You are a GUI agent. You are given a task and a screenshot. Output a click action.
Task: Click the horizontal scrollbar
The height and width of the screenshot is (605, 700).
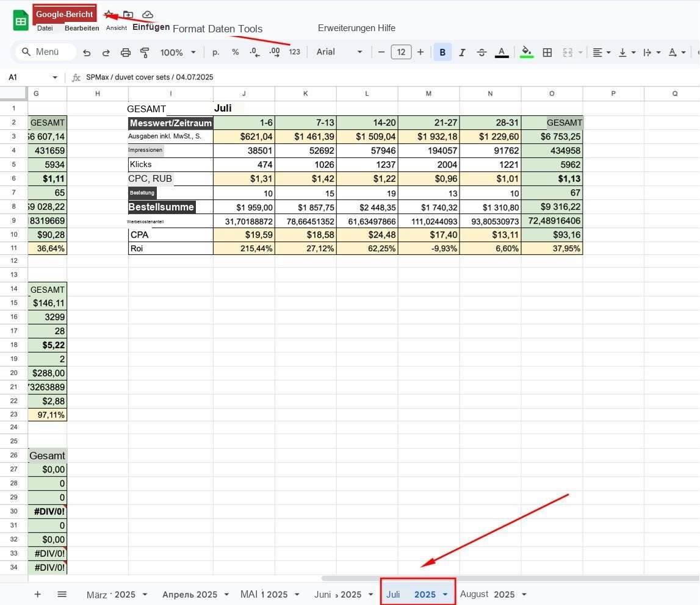point(510,578)
